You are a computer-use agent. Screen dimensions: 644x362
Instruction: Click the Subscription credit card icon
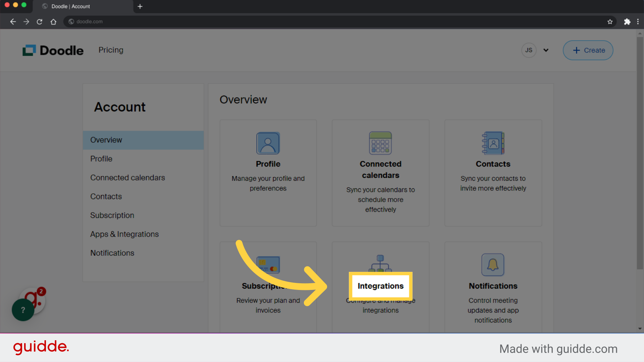click(268, 264)
